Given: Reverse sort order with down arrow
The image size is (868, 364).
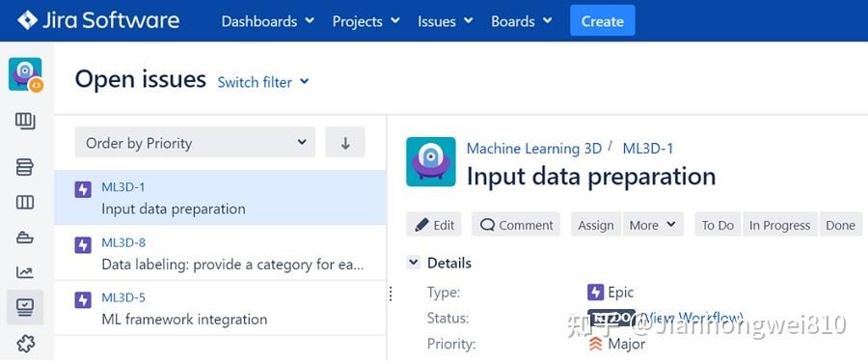Looking at the screenshot, I should tap(345, 142).
